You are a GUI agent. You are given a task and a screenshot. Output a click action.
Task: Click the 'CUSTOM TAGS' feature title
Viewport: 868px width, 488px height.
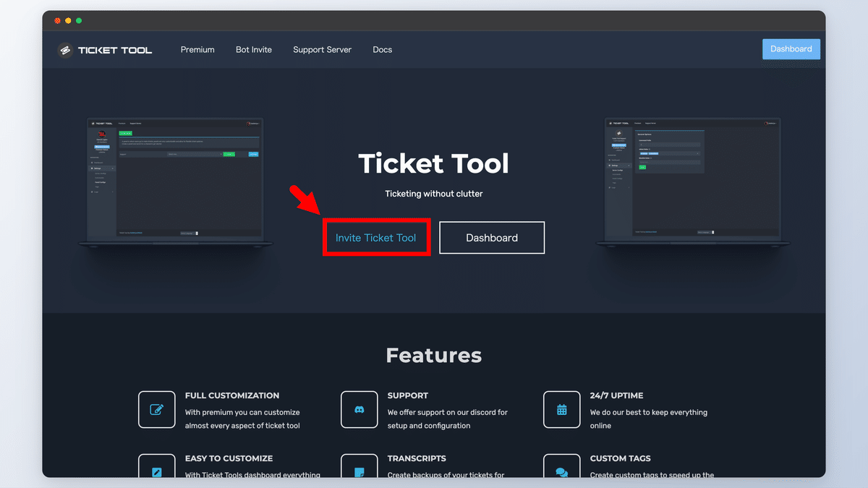click(x=621, y=458)
